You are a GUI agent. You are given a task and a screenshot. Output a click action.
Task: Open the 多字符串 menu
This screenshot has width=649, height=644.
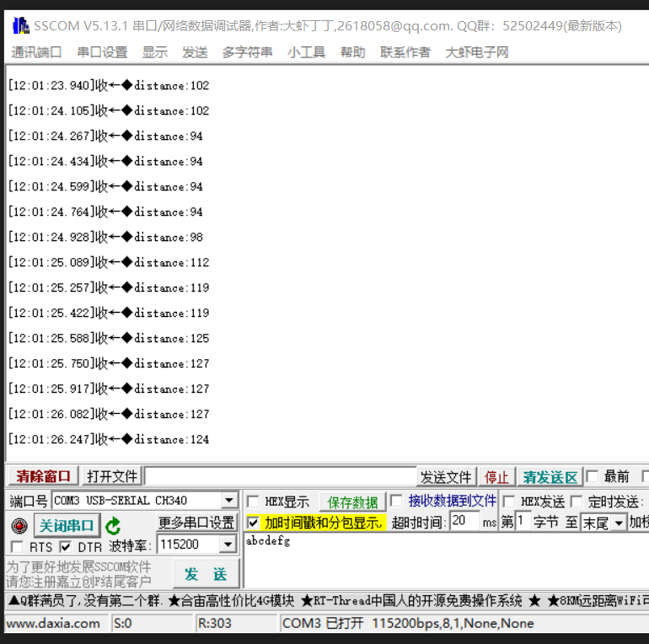pyautogui.click(x=247, y=52)
